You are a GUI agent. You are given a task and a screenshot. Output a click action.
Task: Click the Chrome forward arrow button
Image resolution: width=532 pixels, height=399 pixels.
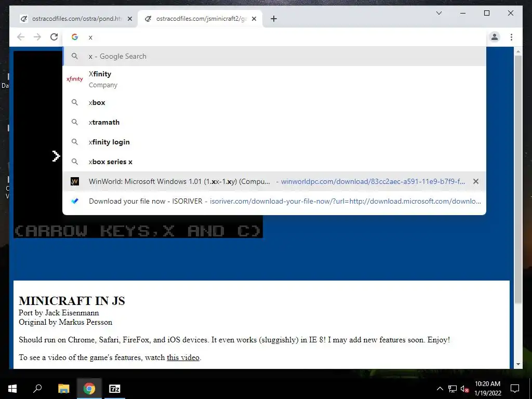[x=37, y=37]
